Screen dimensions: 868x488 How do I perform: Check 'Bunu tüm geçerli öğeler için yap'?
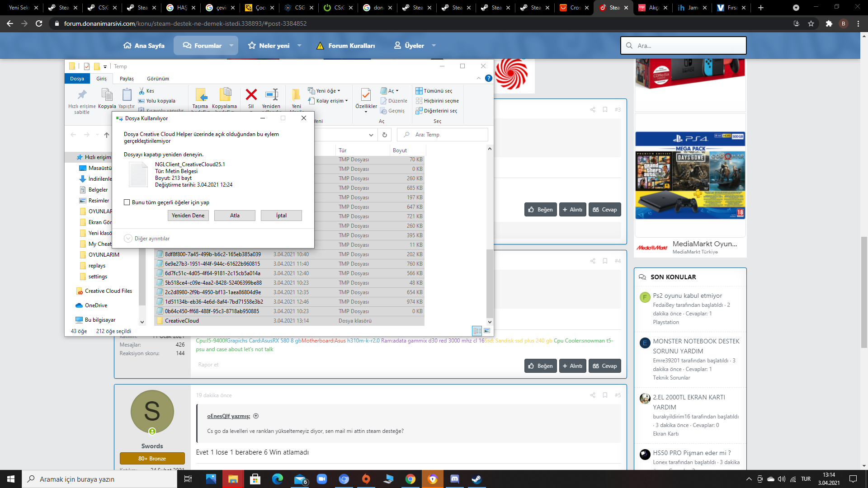[127, 202]
